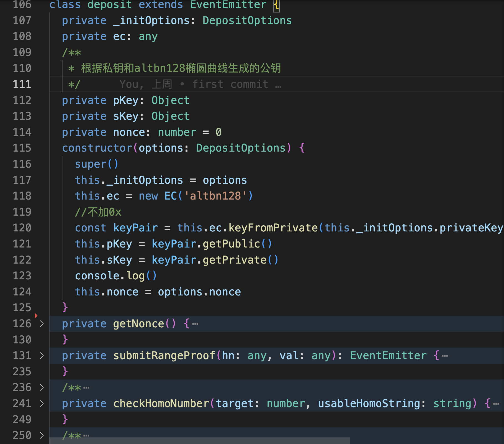The width and height of the screenshot is (504, 444).
Task: Click options.nonce on line 124
Action: pos(199,292)
